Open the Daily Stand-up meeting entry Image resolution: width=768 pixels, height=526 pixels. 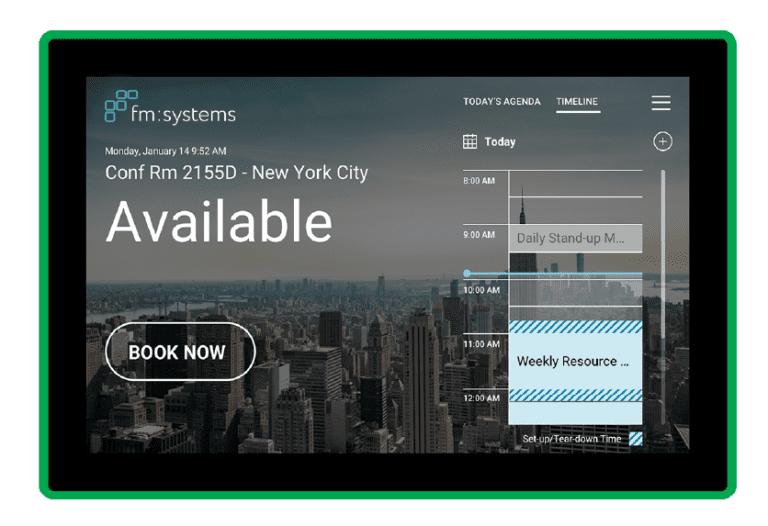(x=575, y=239)
